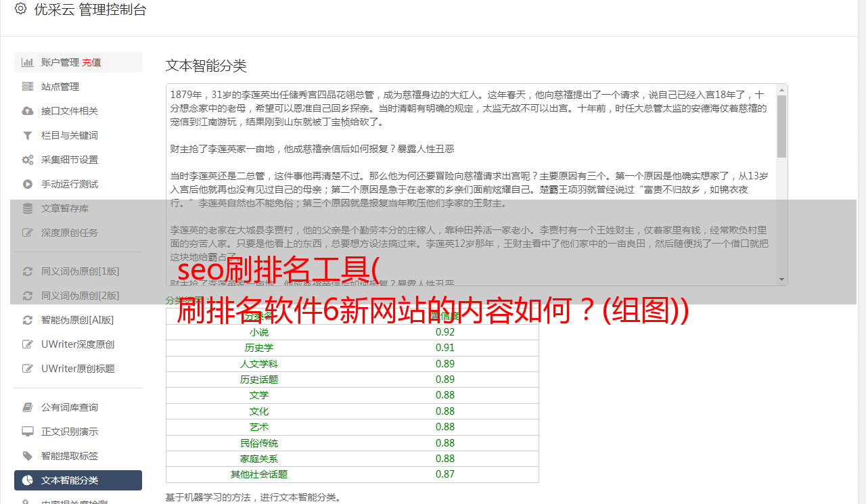This screenshot has height=504, width=866.
Task: Open 采集细节设置 page
Action: pos(78,160)
